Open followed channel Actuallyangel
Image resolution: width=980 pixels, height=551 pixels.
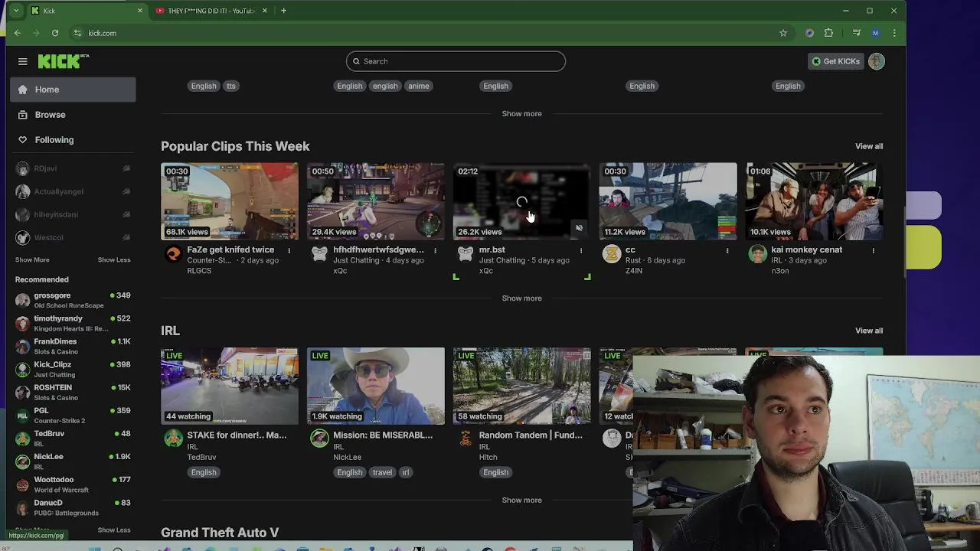pos(73,191)
